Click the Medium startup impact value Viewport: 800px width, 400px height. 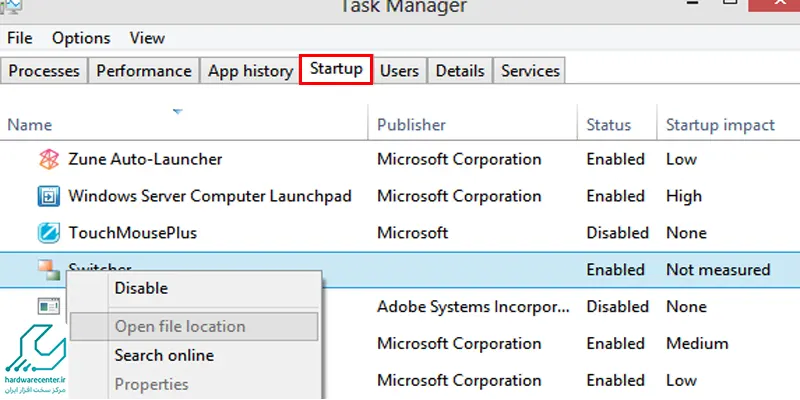pos(697,343)
